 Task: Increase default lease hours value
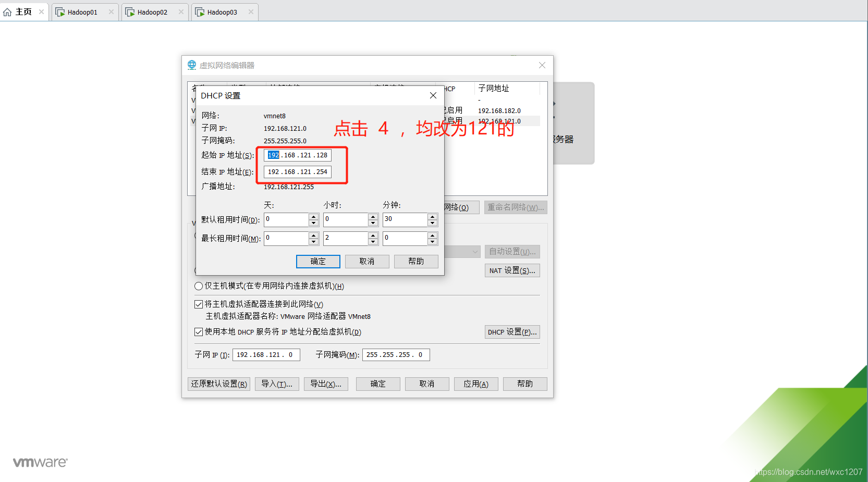point(373,216)
